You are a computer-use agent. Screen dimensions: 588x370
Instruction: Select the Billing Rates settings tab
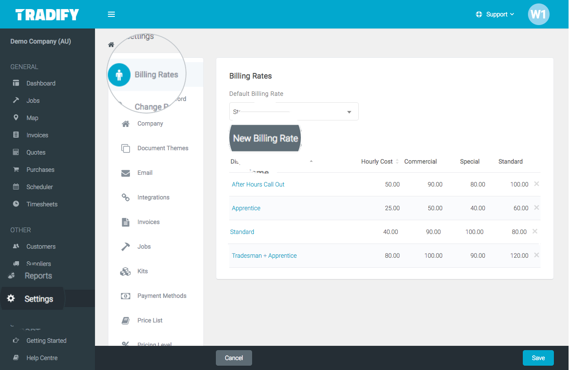[156, 74]
